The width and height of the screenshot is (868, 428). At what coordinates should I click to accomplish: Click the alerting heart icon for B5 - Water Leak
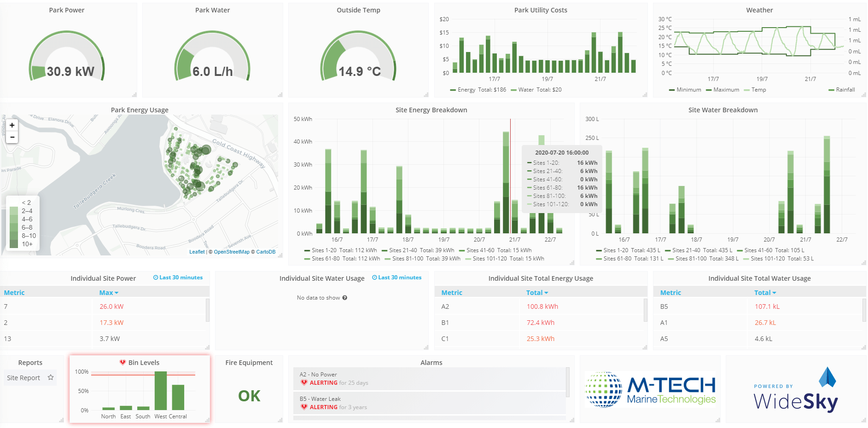(304, 407)
